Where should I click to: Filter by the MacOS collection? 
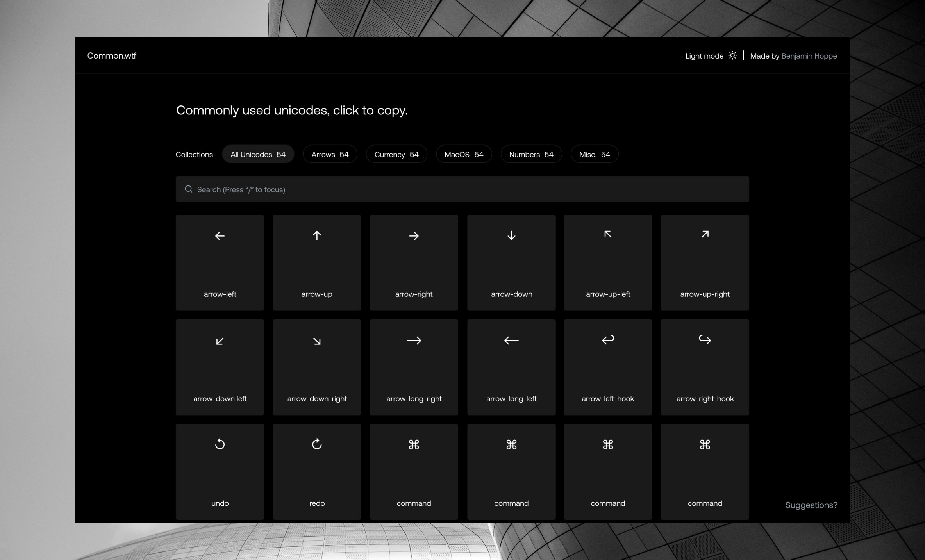[x=464, y=154]
